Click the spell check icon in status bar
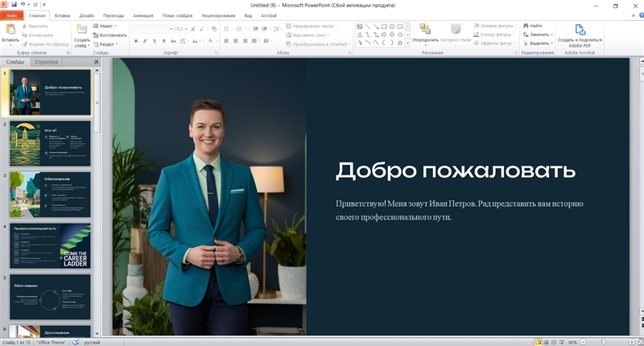644x346 pixels. (x=75, y=342)
